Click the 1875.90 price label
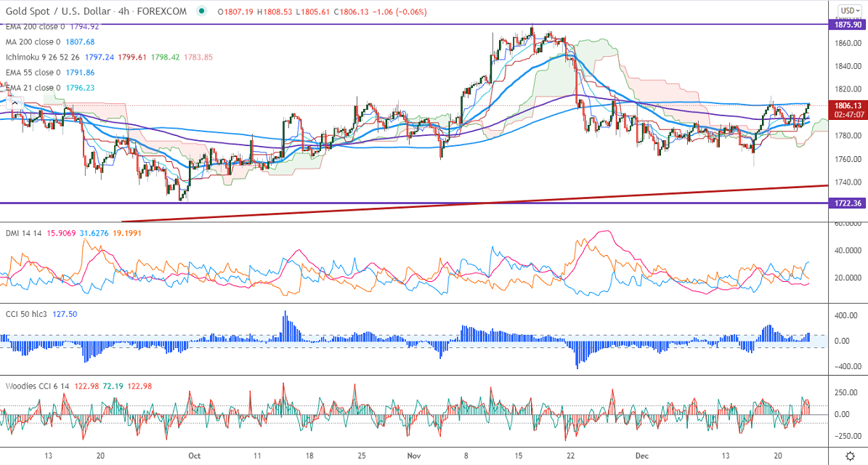Image resolution: width=868 pixels, height=465 pixels. pyautogui.click(x=848, y=25)
